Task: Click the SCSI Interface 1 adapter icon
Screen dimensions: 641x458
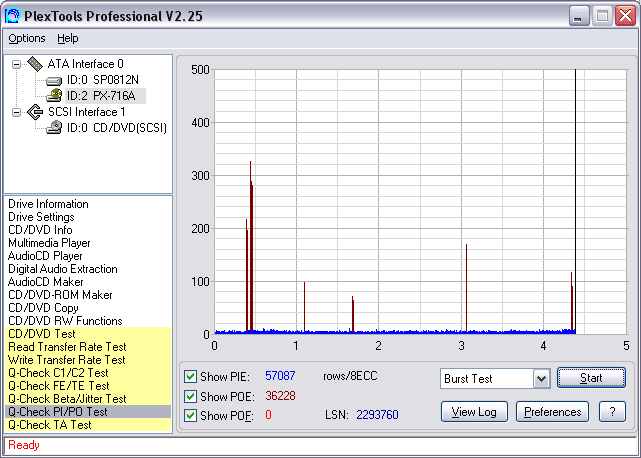Action: (35, 112)
